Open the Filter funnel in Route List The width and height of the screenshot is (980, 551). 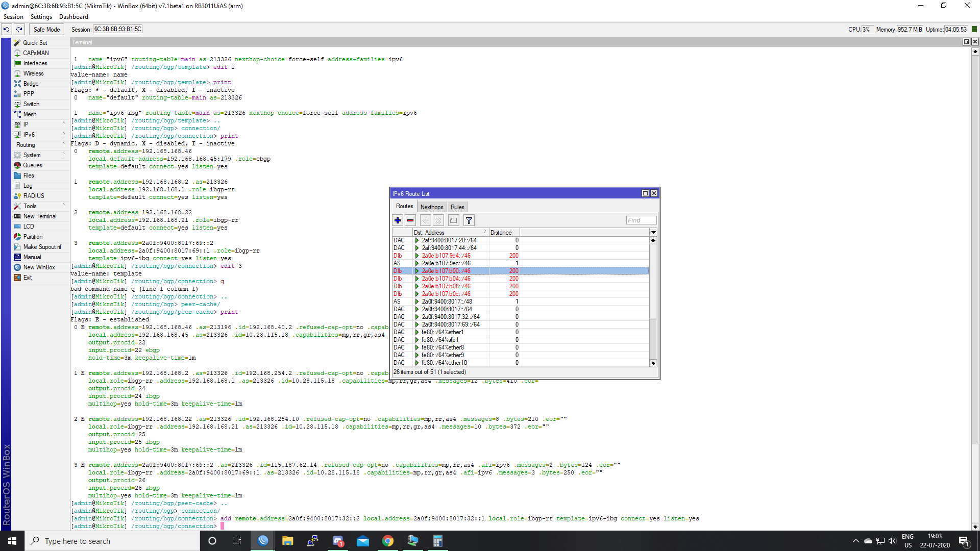point(469,220)
